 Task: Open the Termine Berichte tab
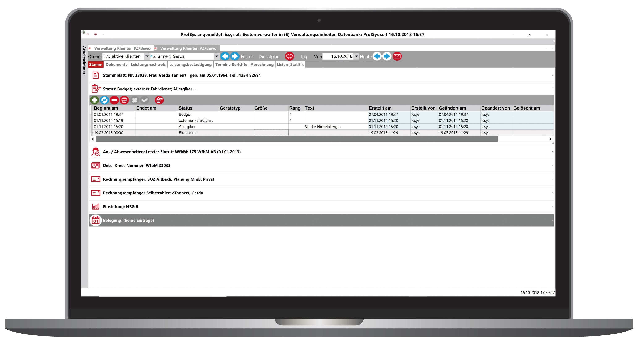pyautogui.click(x=231, y=65)
